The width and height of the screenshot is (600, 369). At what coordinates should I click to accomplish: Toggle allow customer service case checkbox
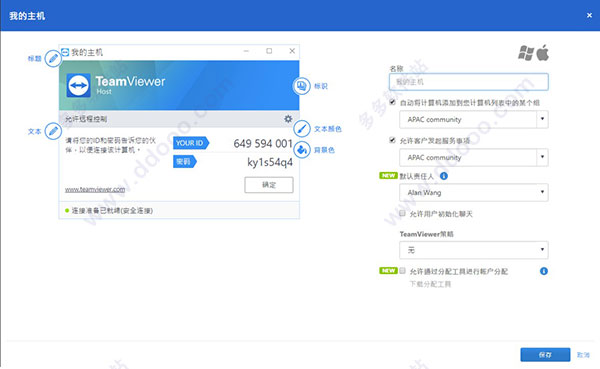(392, 140)
